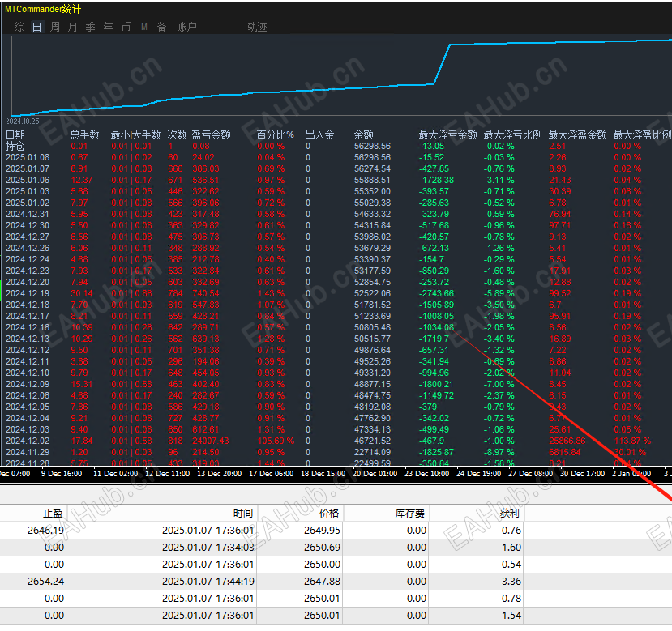The width and height of the screenshot is (672, 631).
Task: Click the 止盈 column header
Action: (53, 514)
